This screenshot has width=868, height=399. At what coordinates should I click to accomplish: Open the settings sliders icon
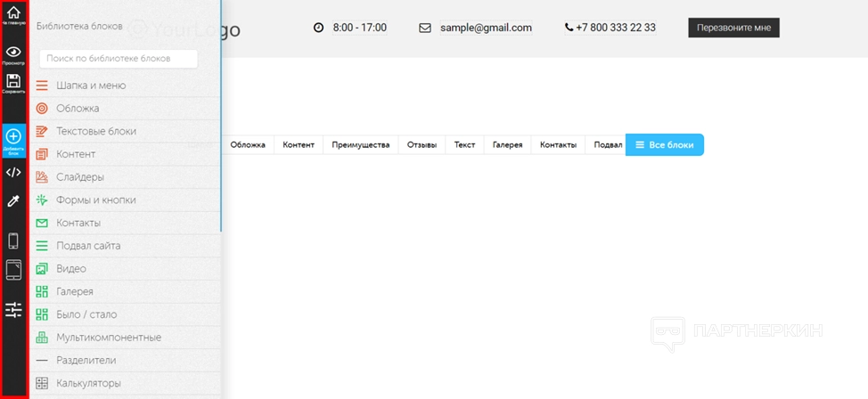tap(14, 309)
